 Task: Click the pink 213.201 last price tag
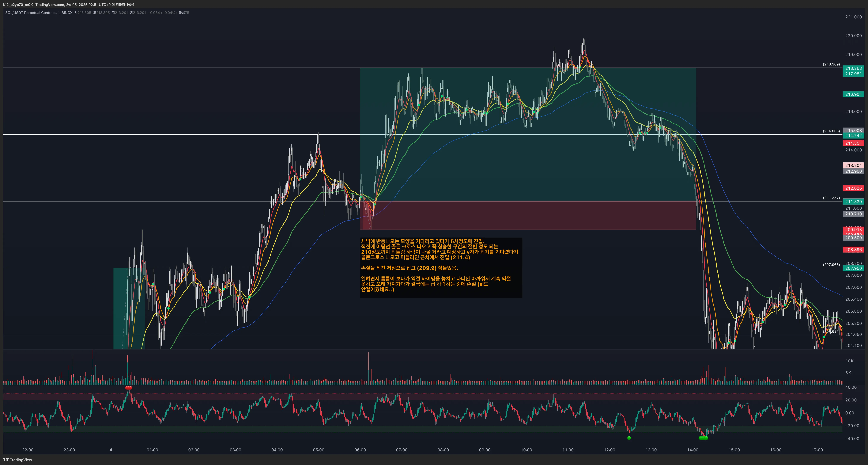(853, 165)
